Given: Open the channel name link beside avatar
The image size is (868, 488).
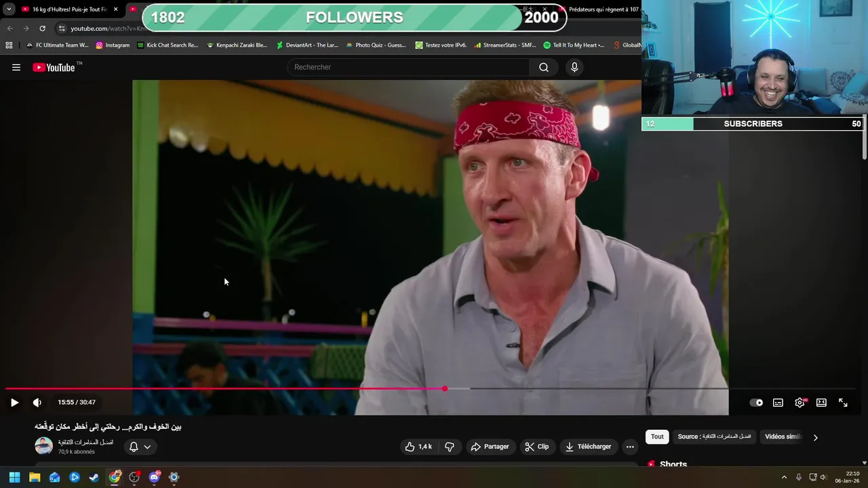Looking at the screenshot, I should point(85,443).
